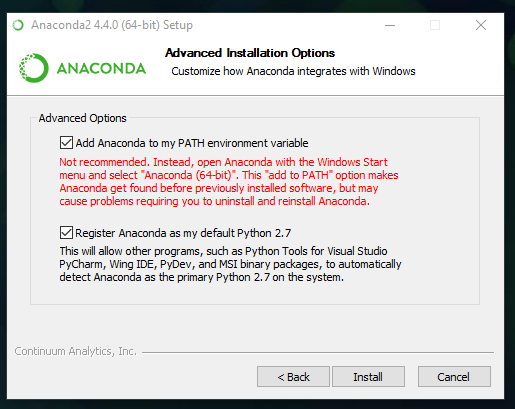Screen dimensions: 515x409
Task: Click the label "Register Anaconda as my default Python 2.7"
Action: click(x=183, y=233)
